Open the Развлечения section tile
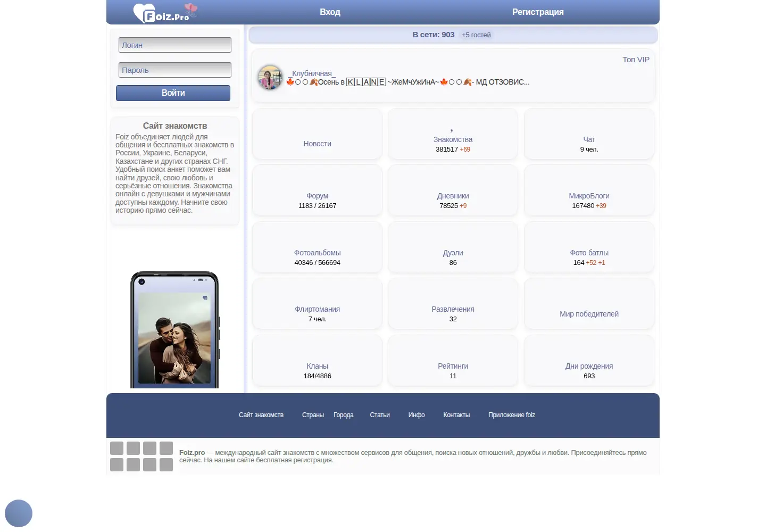This screenshot has width=766, height=532. click(453, 304)
